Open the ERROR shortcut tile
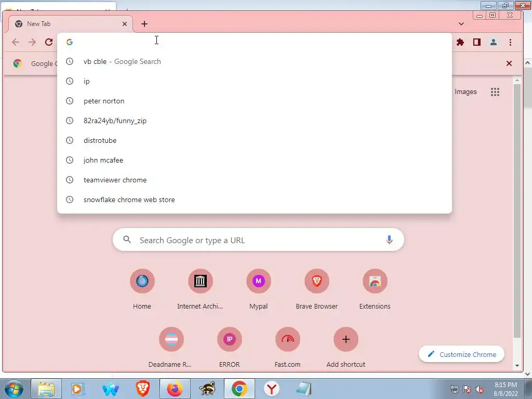The image size is (532, 399). tap(229, 348)
